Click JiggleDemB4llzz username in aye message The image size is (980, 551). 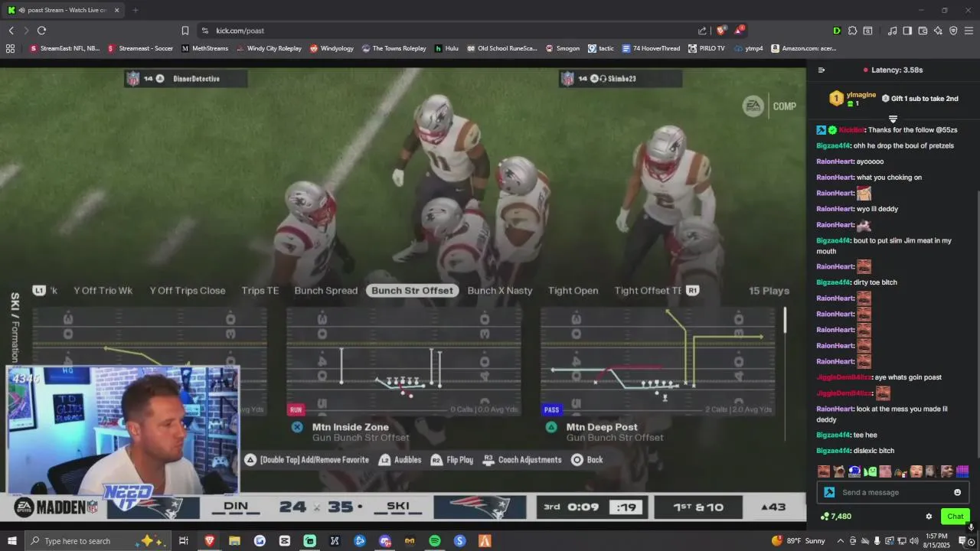pos(844,377)
